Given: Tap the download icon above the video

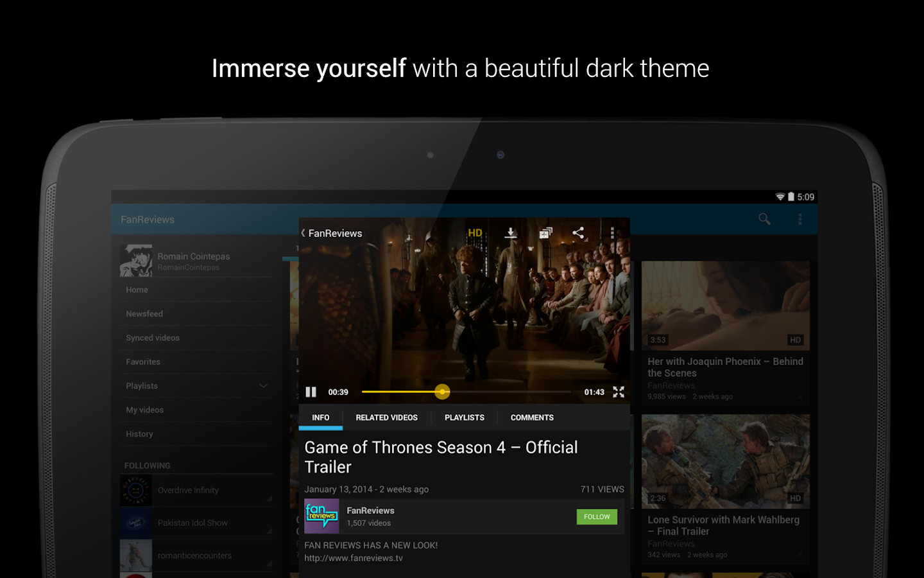Looking at the screenshot, I should 511,232.
